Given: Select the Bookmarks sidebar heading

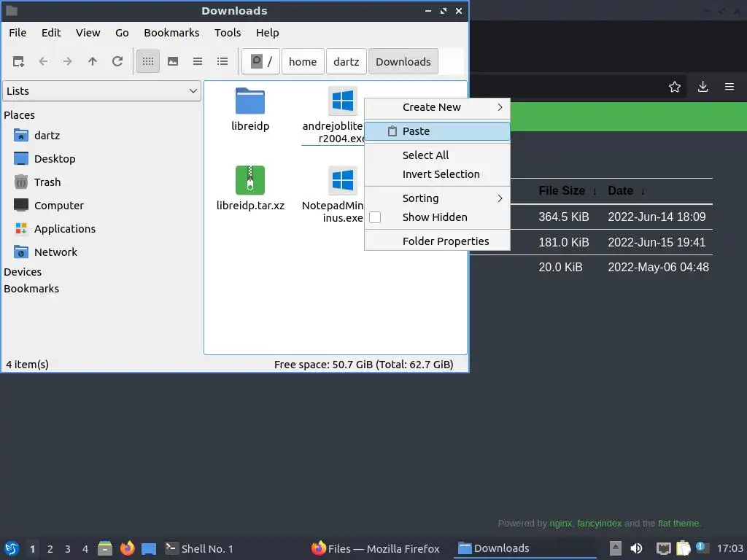Looking at the screenshot, I should click(x=31, y=289).
